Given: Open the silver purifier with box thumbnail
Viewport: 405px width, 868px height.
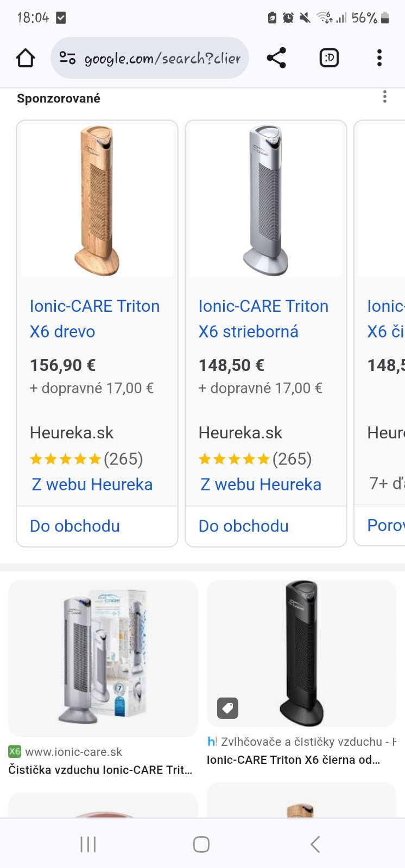Looking at the screenshot, I should pyautogui.click(x=103, y=658).
